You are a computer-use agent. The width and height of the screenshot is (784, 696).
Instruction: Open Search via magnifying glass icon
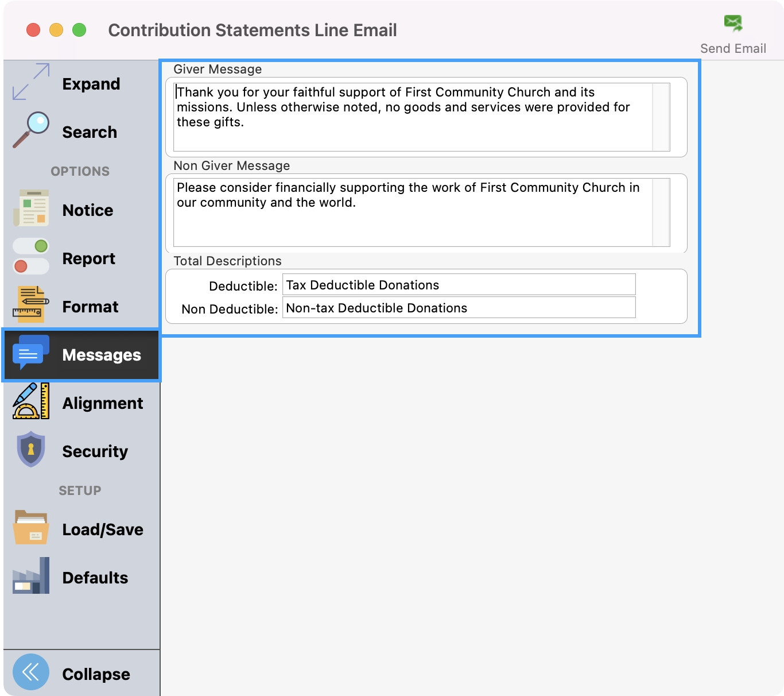point(31,130)
